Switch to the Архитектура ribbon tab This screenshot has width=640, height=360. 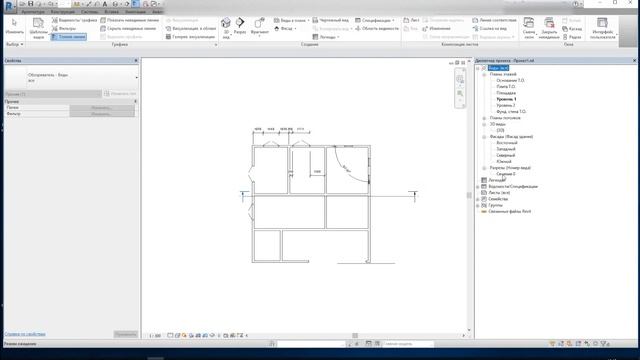pyautogui.click(x=33, y=12)
